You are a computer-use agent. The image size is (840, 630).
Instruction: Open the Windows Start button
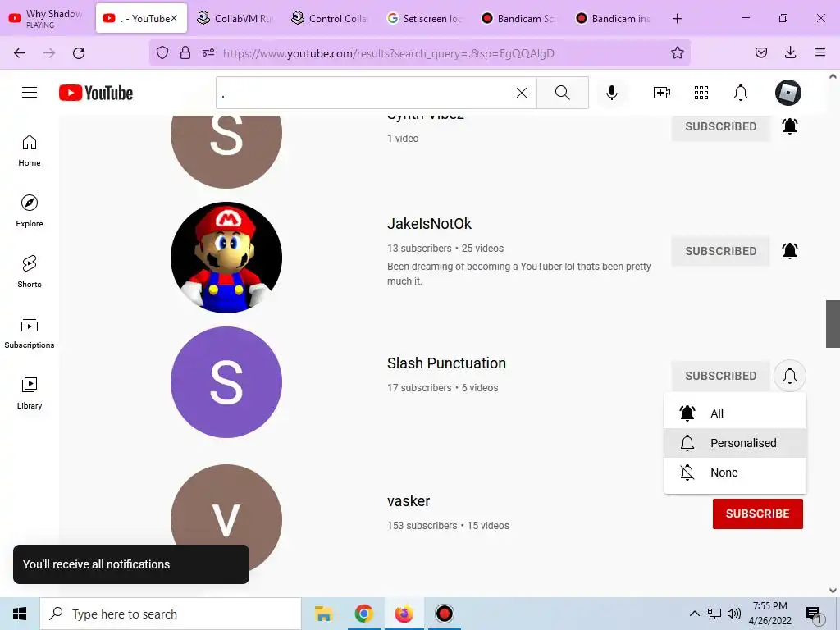click(x=20, y=614)
